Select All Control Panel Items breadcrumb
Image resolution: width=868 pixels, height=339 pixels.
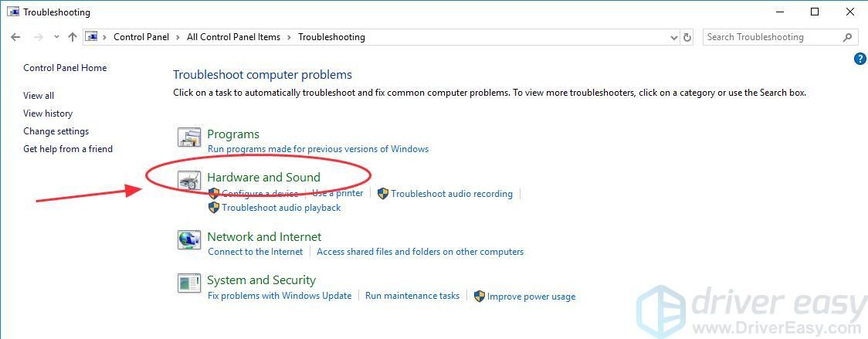pos(233,37)
